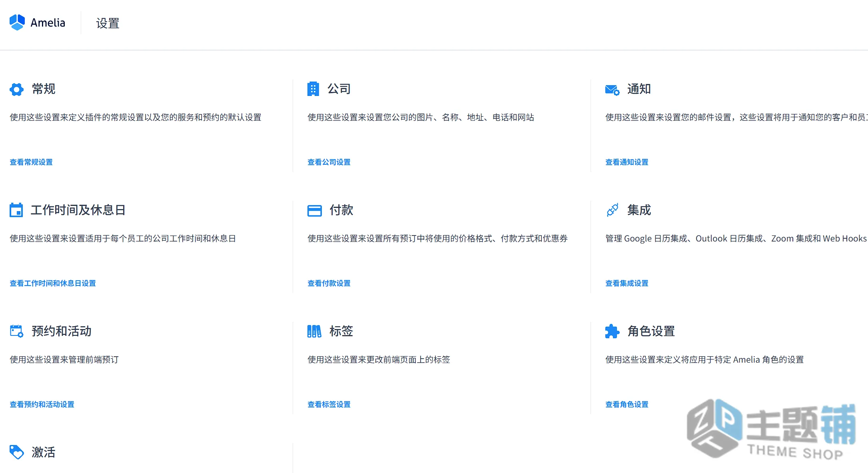Click the building icon beside 公司
Screen dimensions: 868x473
pyautogui.click(x=313, y=89)
